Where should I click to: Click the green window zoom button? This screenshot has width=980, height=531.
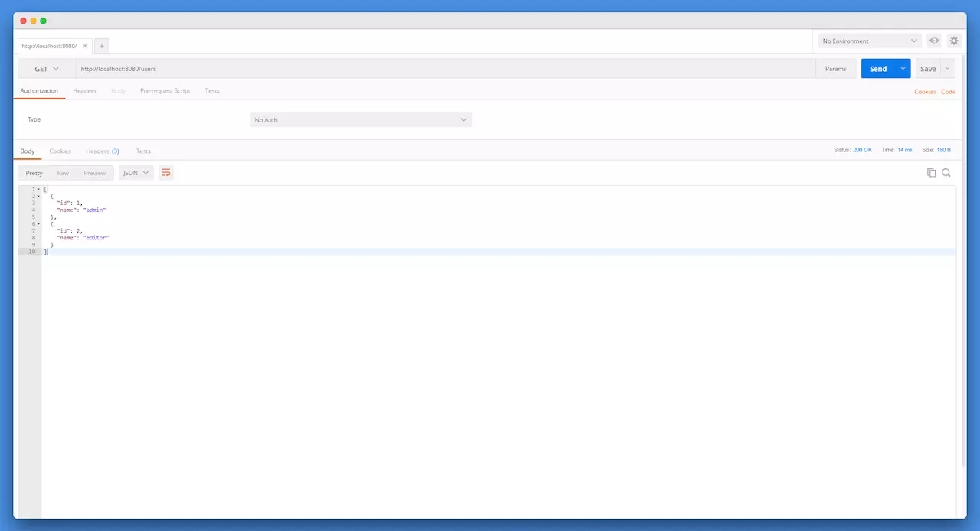pyautogui.click(x=43, y=21)
